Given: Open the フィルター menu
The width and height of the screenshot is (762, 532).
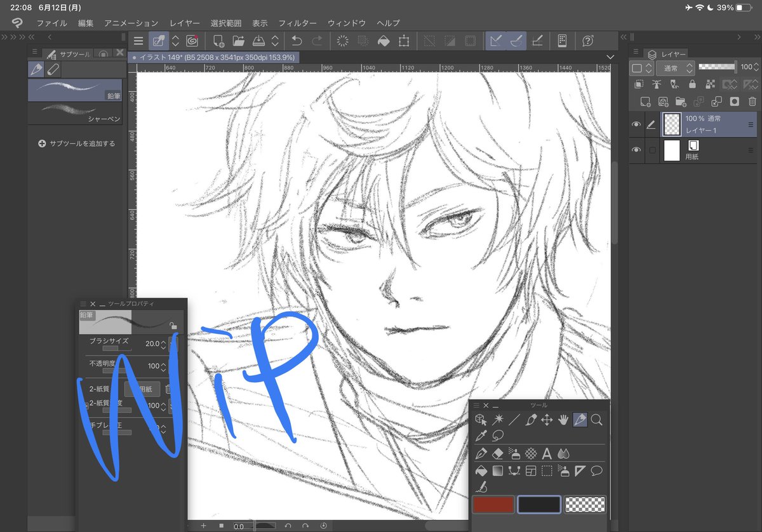Looking at the screenshot, I should coord(297,23).
